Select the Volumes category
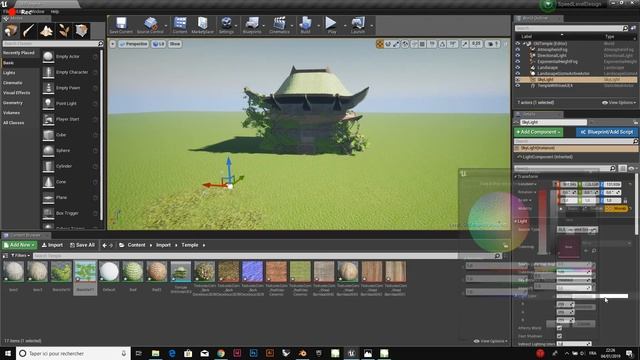The image size is (640, 360). point(11,113)
